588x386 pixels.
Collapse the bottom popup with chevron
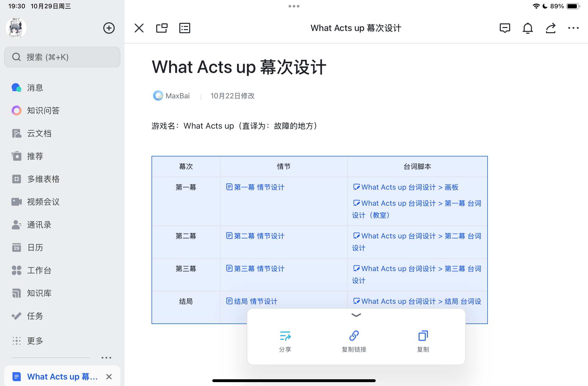[x=356, y=315]
